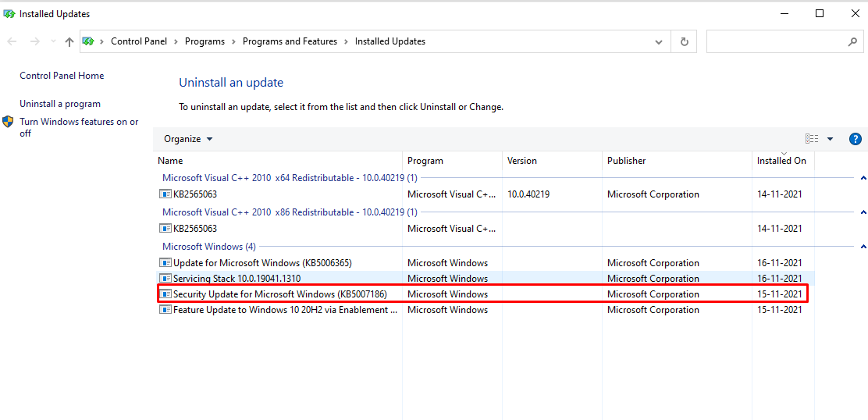Select the Microsoft Windows (4) group header

pos(208,246)
